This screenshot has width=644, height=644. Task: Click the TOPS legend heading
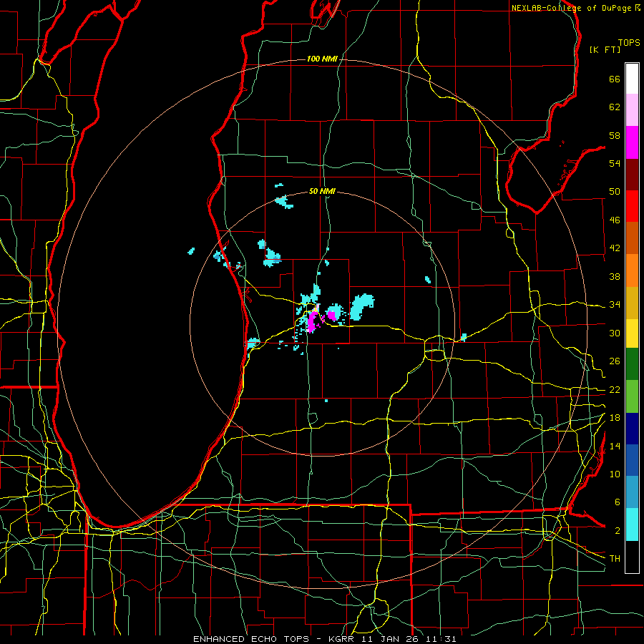629,43
